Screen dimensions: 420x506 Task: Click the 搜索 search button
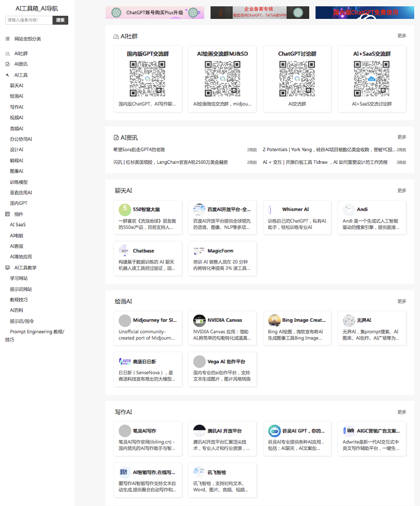click(60, 20)
